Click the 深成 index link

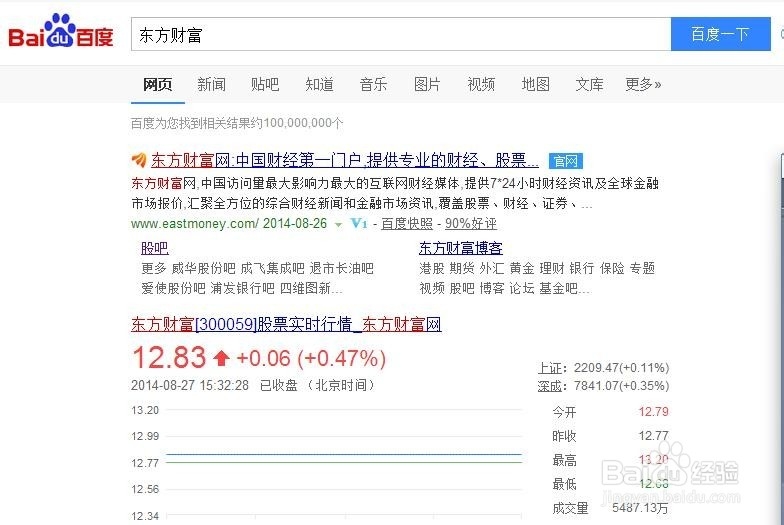pyautogui.click(x=550, y=386)
